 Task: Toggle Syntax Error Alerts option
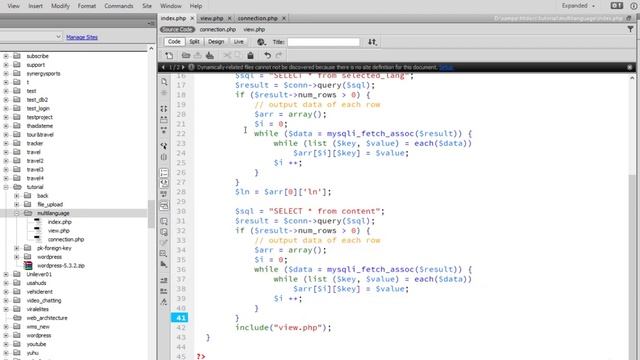point(164,205)
